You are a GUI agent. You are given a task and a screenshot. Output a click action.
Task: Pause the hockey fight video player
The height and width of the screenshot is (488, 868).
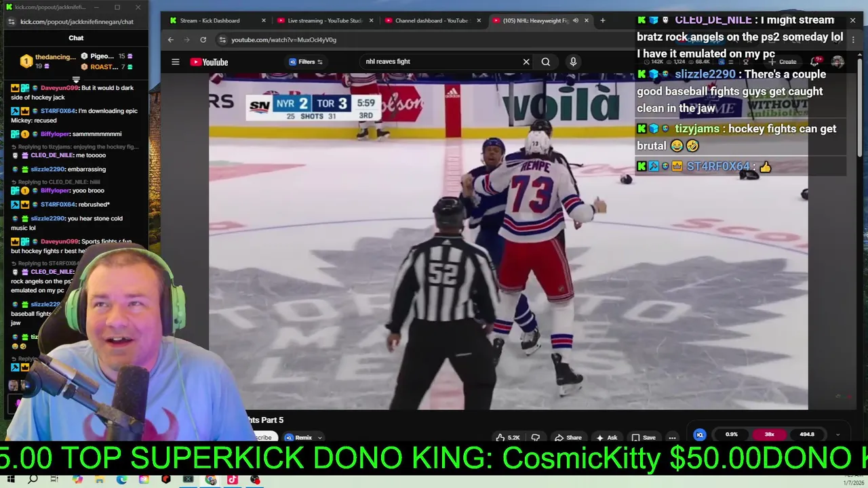(x=508, y=241)
